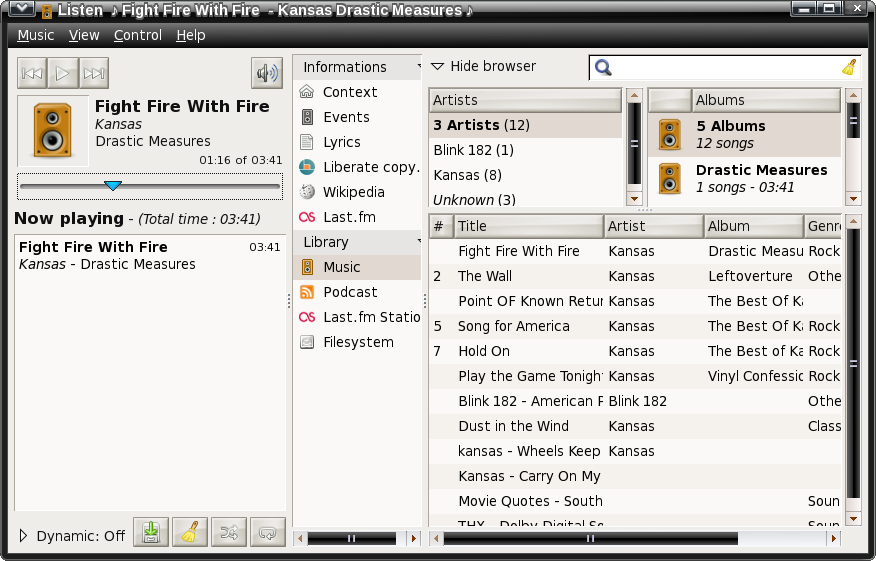Select Play the Game Tonight track
This screenshot has width=876, height=561.
point(635,376)
